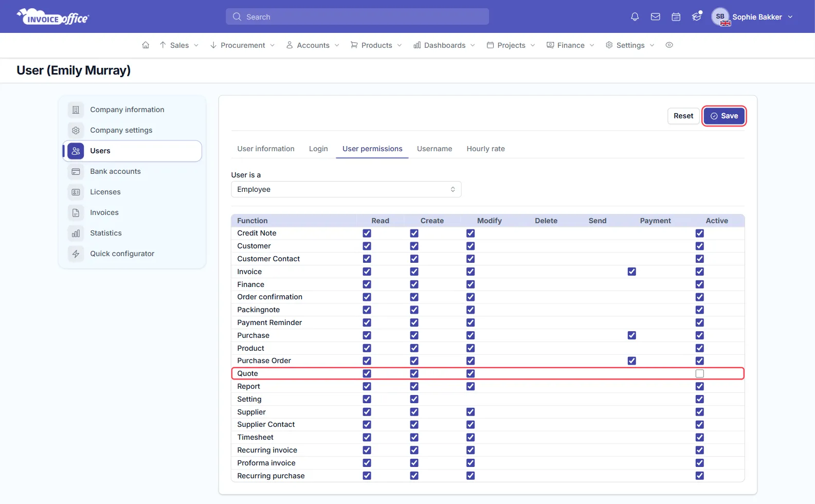Image resolution: width=815 pixels, height=504 pixels.
Task: Uncheck Read permission for Credit Note
Action: (367, 233)
